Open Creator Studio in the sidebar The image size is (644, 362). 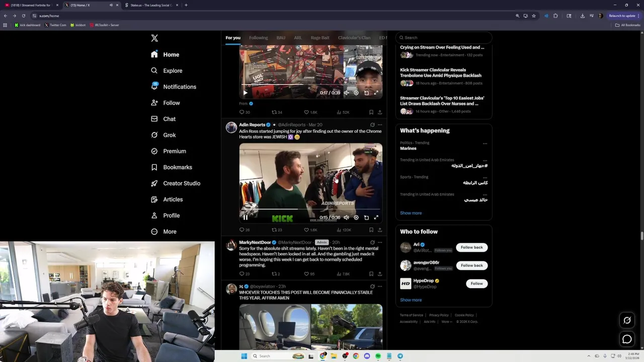tap(176, 183)
